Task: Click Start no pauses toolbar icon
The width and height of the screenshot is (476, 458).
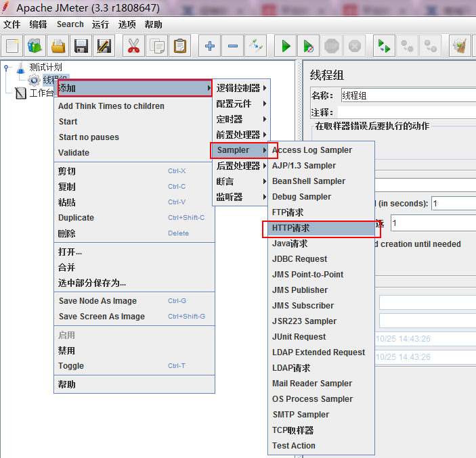Action: coord(309,46)
